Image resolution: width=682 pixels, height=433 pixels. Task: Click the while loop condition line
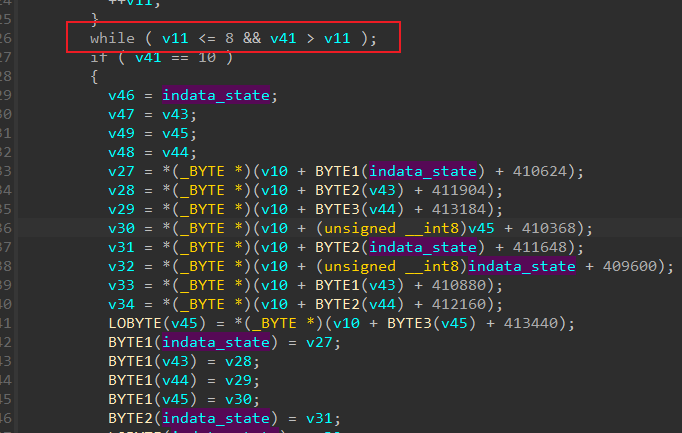pos(233,38)
